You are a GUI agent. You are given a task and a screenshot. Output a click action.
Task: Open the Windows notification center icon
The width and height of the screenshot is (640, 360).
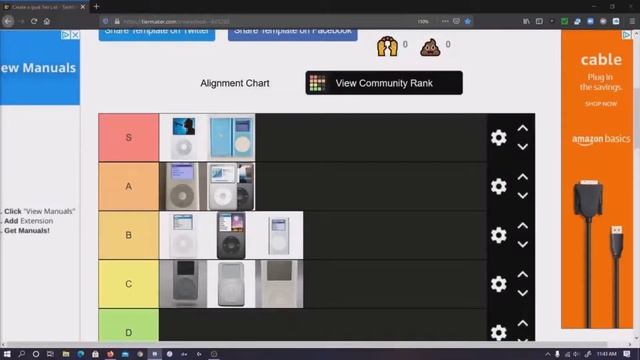[627, 354]
